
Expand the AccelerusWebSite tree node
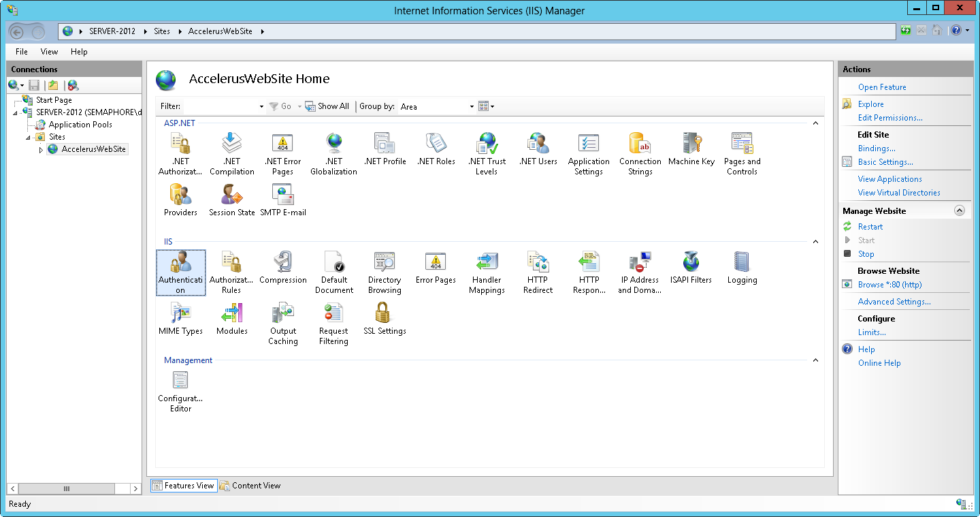(x=41, y=149)
